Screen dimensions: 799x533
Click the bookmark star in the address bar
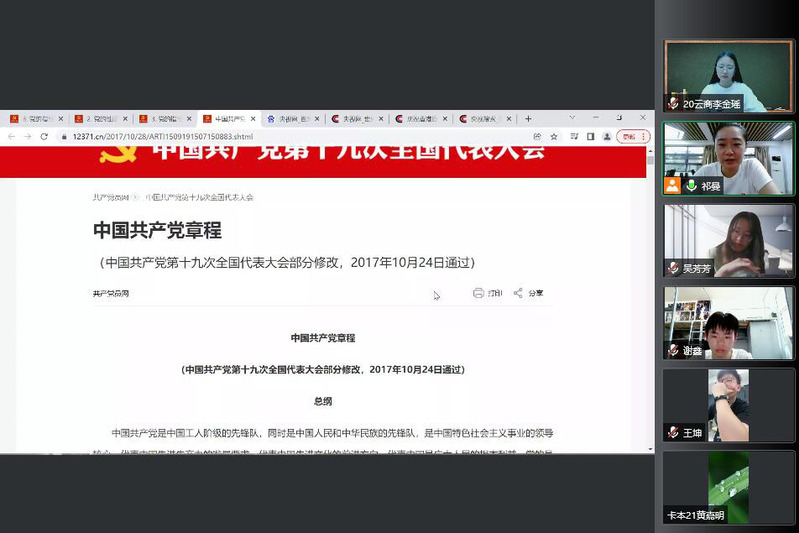(x=554, y=136)
